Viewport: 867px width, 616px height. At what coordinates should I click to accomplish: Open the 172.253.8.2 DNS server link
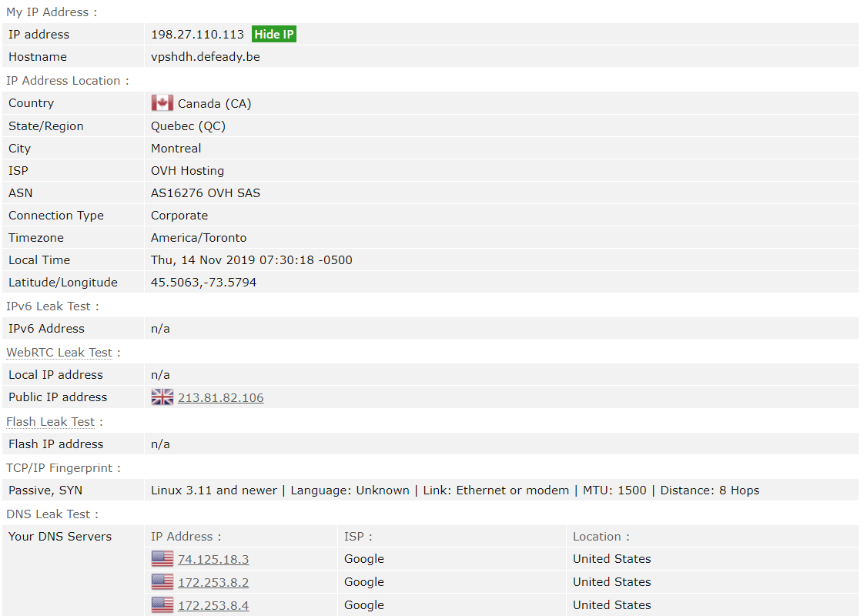(213, 582)
